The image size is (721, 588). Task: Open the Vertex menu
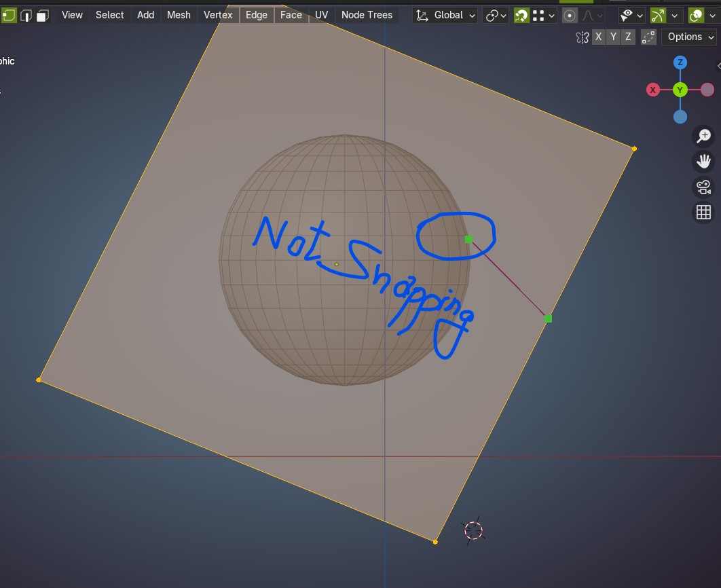[218, 15]
